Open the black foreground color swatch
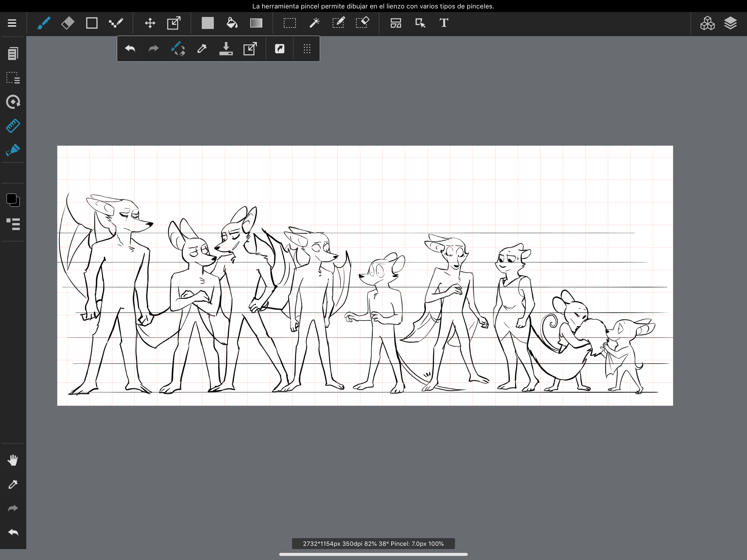 click(x=11, y=199)
